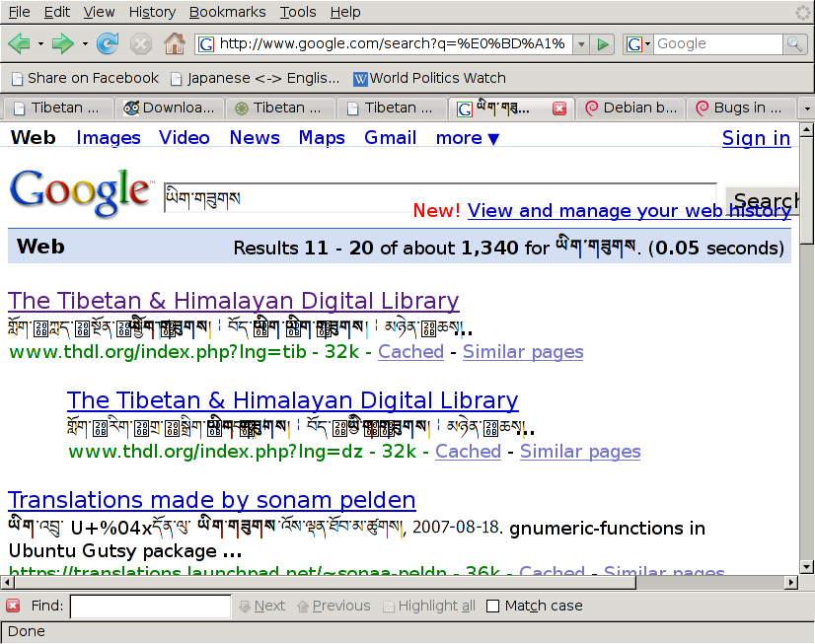Screen dimensions: 815x644
Task: Click the Find Previous button
Action: 333,607
